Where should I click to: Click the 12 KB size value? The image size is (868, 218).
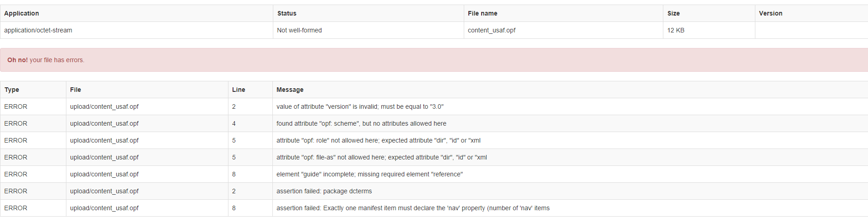pos(675,30)
